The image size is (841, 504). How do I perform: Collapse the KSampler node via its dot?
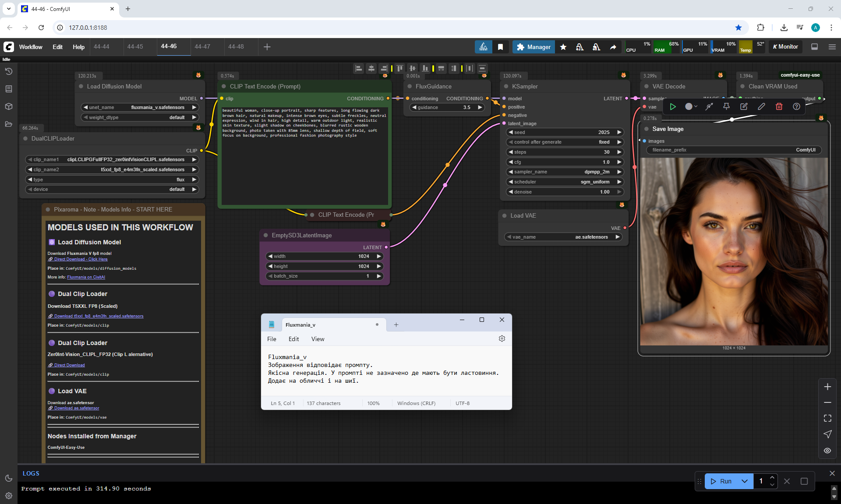[x=506, y=86]
